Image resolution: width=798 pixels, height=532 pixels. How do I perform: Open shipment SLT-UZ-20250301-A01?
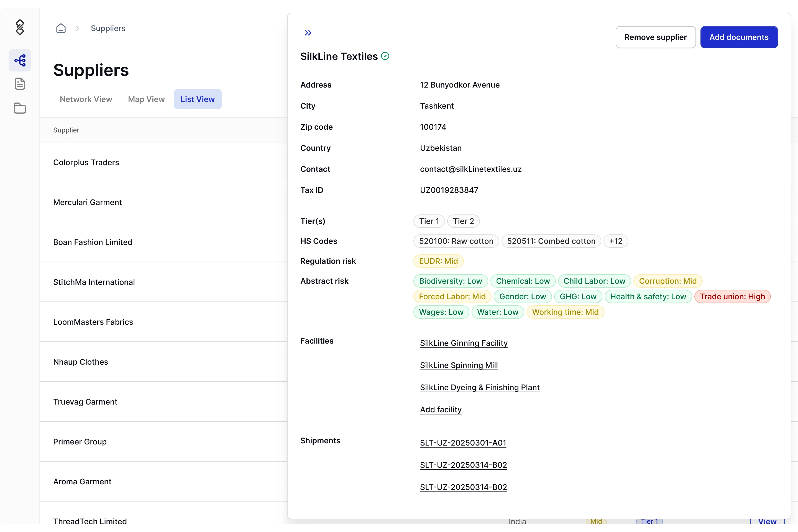coord(463,443)
